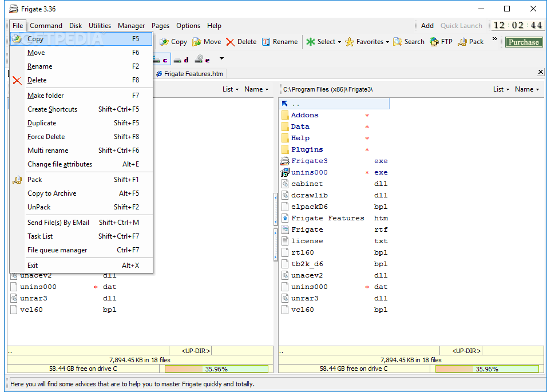Choose Exit in the File menu
The height and width of the screenshot is (392, 547).
pos(81,266)
